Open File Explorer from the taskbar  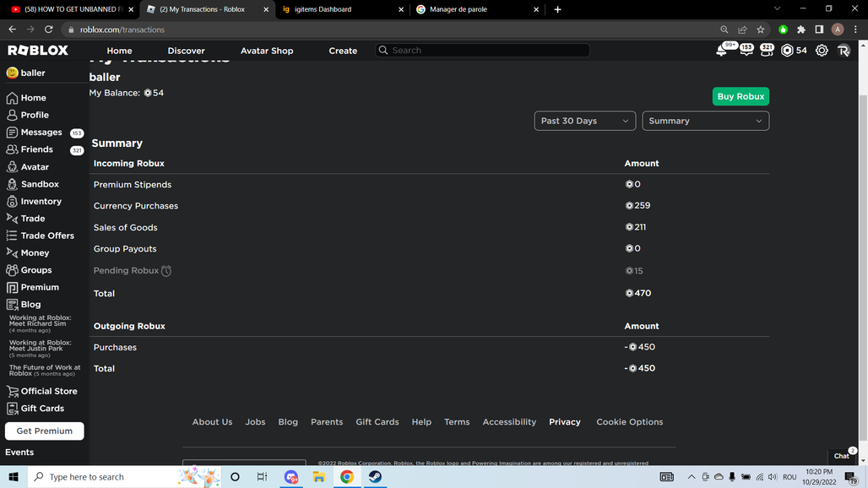pos(318,477)
